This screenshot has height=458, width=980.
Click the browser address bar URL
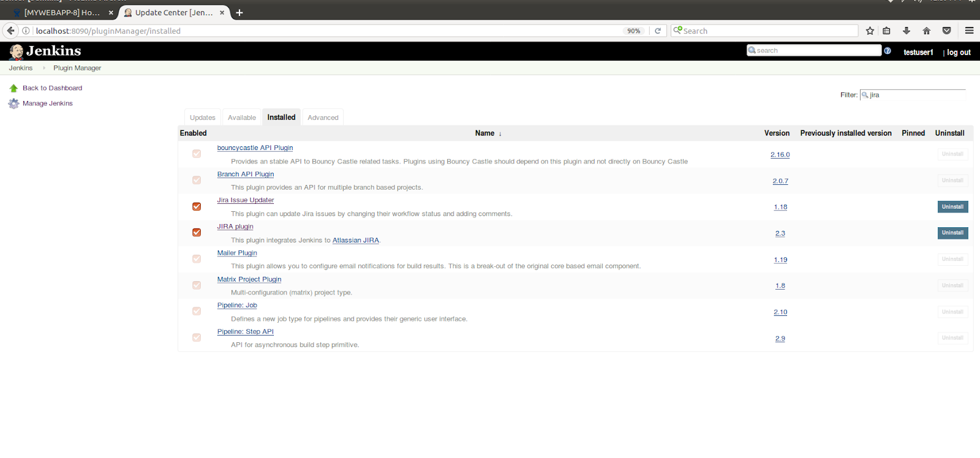(108, 31)
